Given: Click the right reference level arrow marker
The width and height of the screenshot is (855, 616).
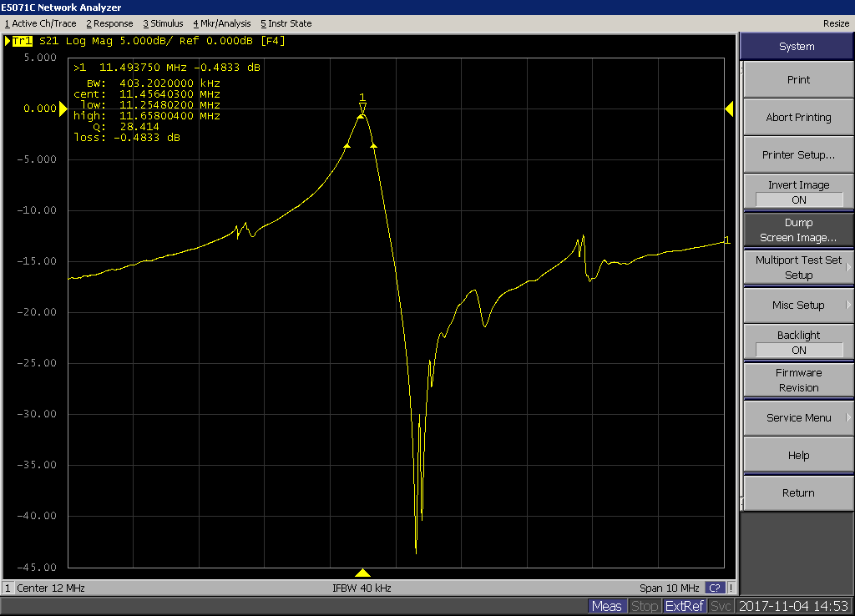Looking at the screenshot, I should click(x=729, y=109).
